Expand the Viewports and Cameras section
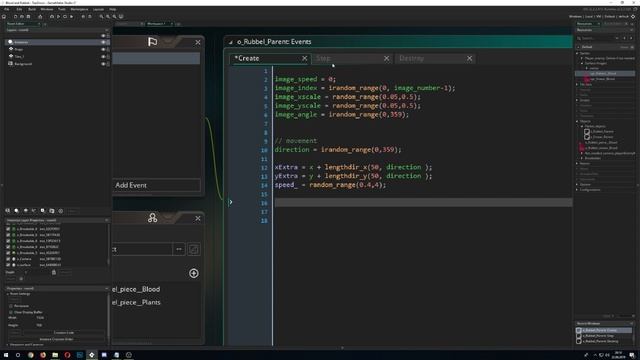 [x=7, y=344]
